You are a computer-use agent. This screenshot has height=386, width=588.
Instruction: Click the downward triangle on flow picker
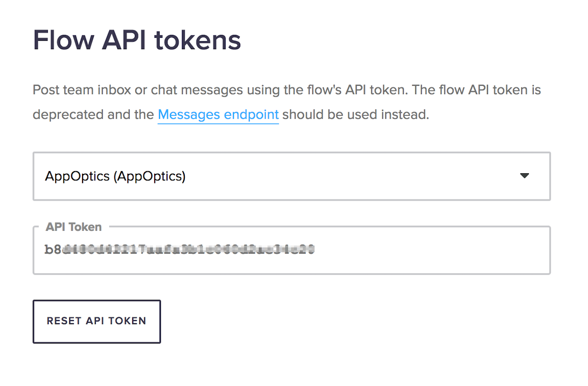click(x=524, y=176)
